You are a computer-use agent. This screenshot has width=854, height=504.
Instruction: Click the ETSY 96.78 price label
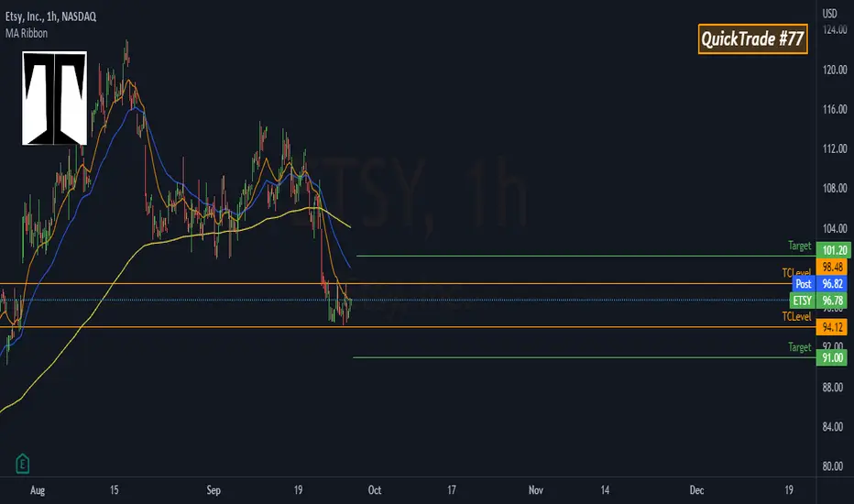[818, 301]
